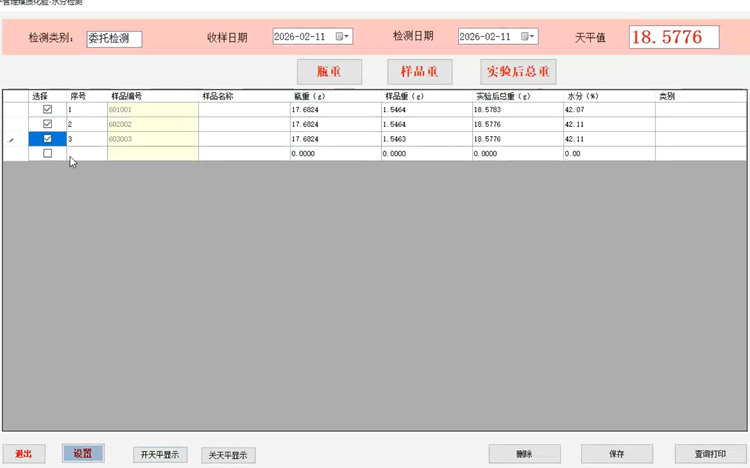Open the 收样日期 calendar dropdown
The width and height of the screenshot is (750, 468).
click(342, 37)
